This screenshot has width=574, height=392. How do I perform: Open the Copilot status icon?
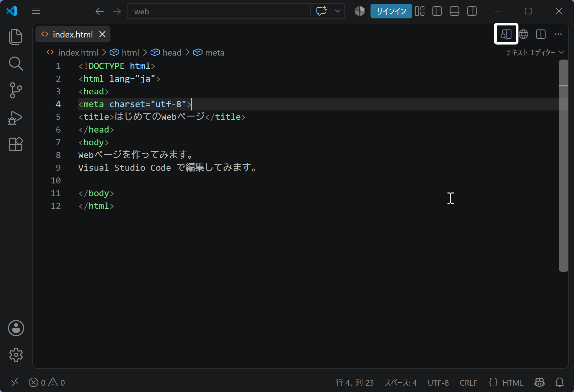point(540,382)
